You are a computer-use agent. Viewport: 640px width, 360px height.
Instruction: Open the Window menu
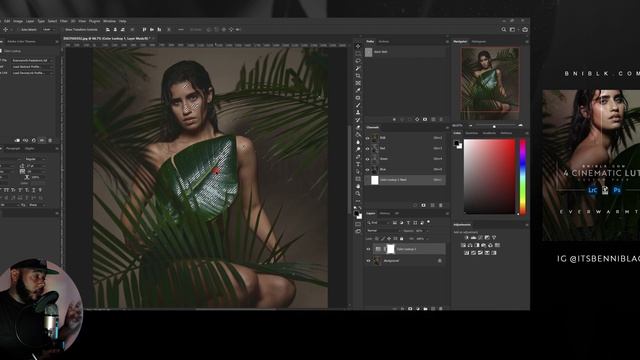109,21
